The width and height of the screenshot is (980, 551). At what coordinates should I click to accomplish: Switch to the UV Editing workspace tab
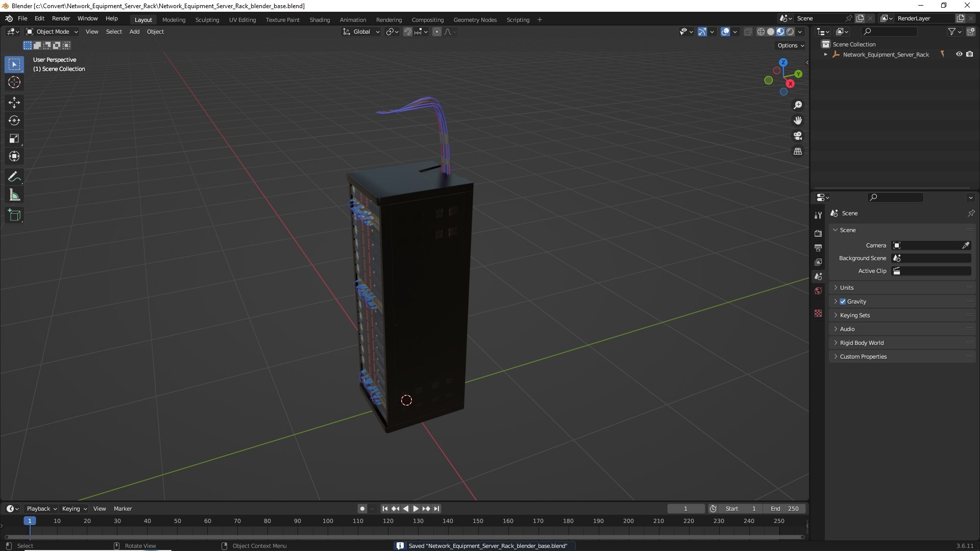tap(242, 20)
